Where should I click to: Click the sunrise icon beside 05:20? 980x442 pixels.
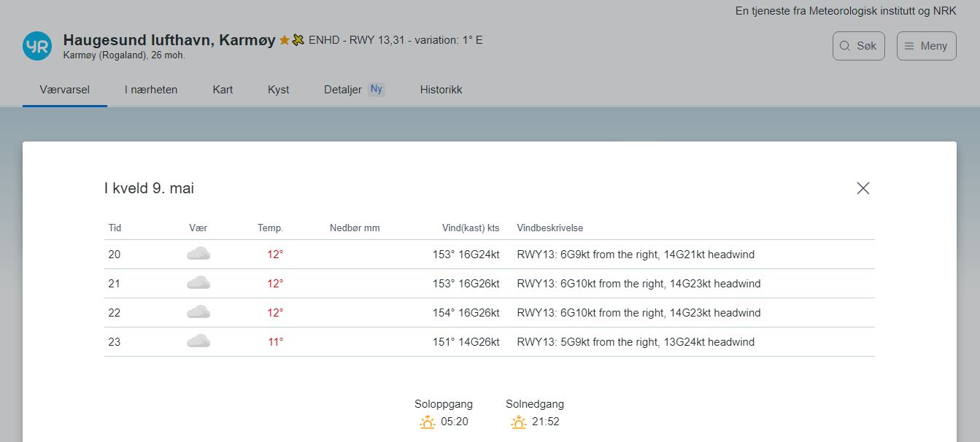428,422
